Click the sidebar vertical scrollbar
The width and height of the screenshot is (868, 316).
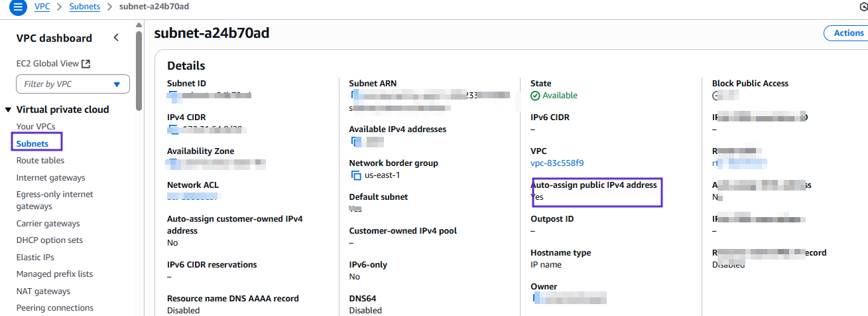point(139,70)
